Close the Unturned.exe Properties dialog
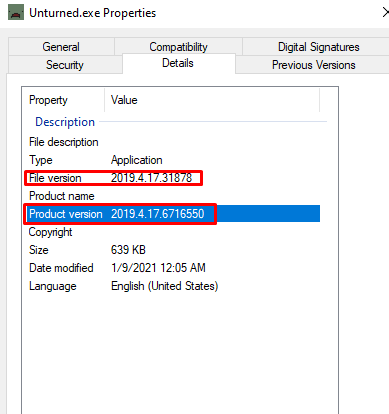This screenshot has height=414, width=389. tap(385, 13)
